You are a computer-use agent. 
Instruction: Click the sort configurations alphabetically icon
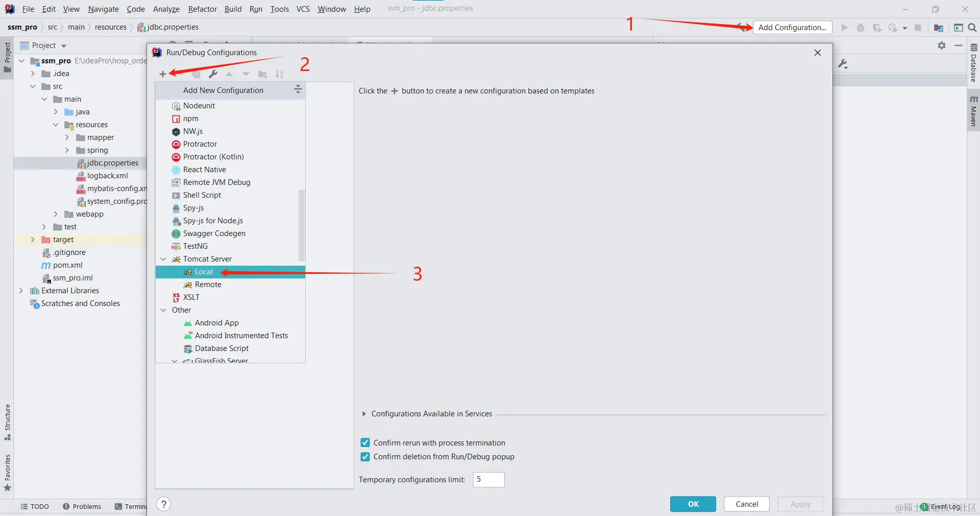coord(279,74)
